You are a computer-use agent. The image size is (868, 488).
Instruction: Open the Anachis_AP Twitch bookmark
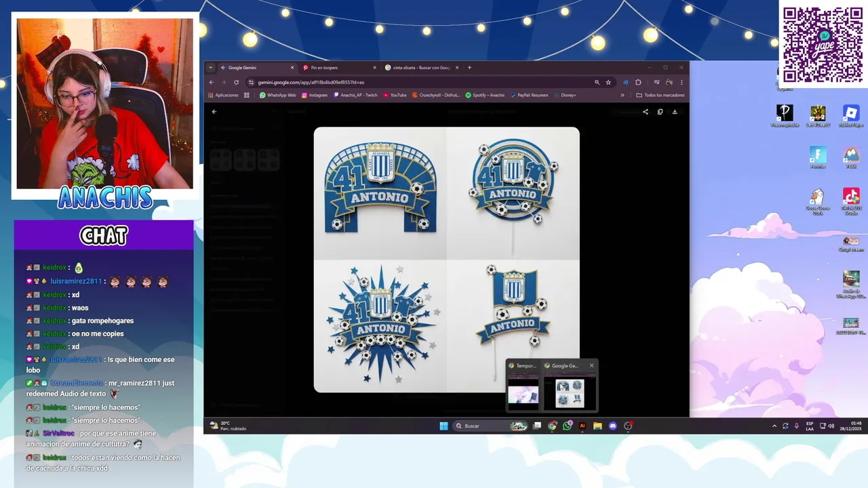pyautogui.click(x=355, y=95)
